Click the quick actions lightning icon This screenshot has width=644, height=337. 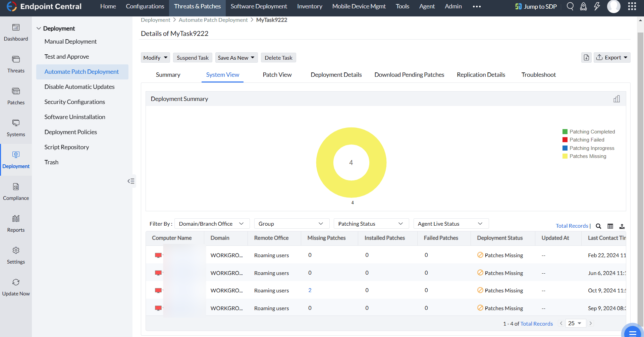(597, 6)
